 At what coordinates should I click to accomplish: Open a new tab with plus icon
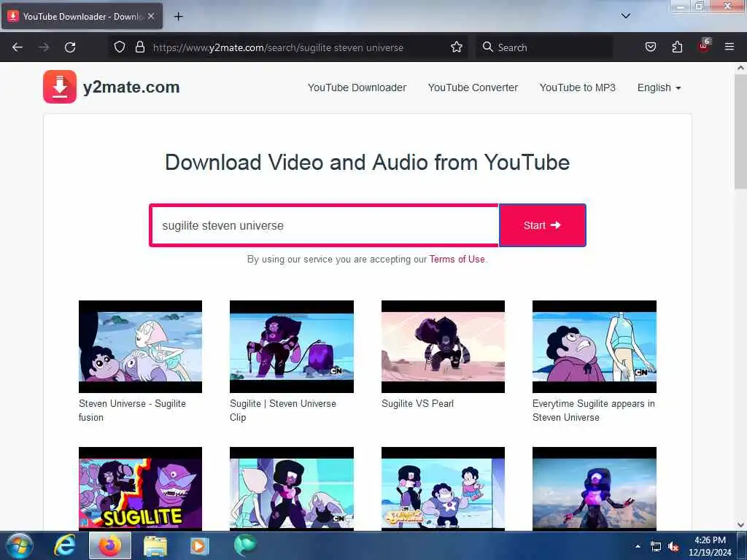[x=178, y=17]
